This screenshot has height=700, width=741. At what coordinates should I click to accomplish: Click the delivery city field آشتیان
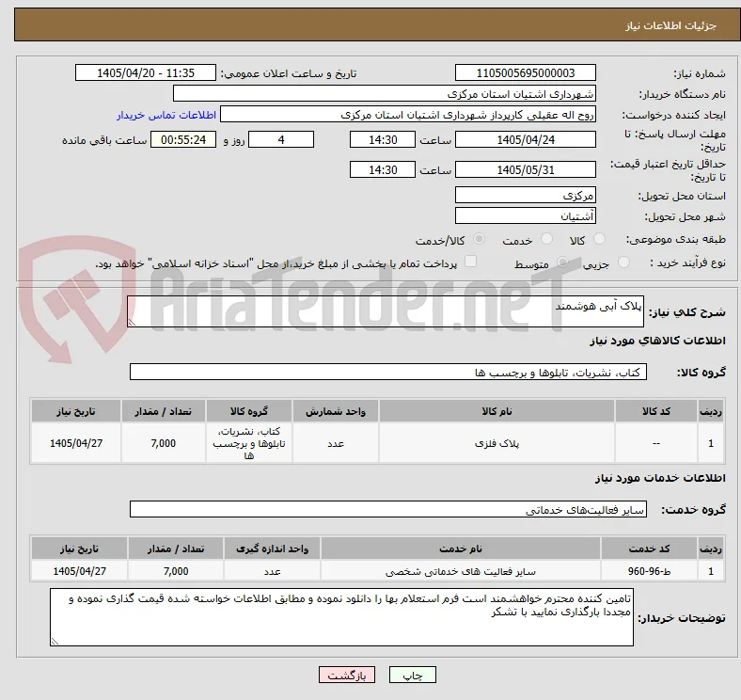tap(525, 215)
